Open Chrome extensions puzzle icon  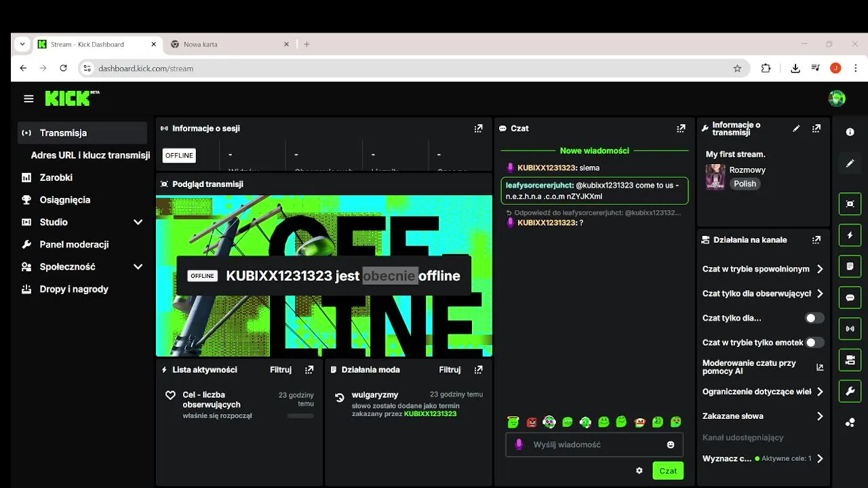point(766,68)
